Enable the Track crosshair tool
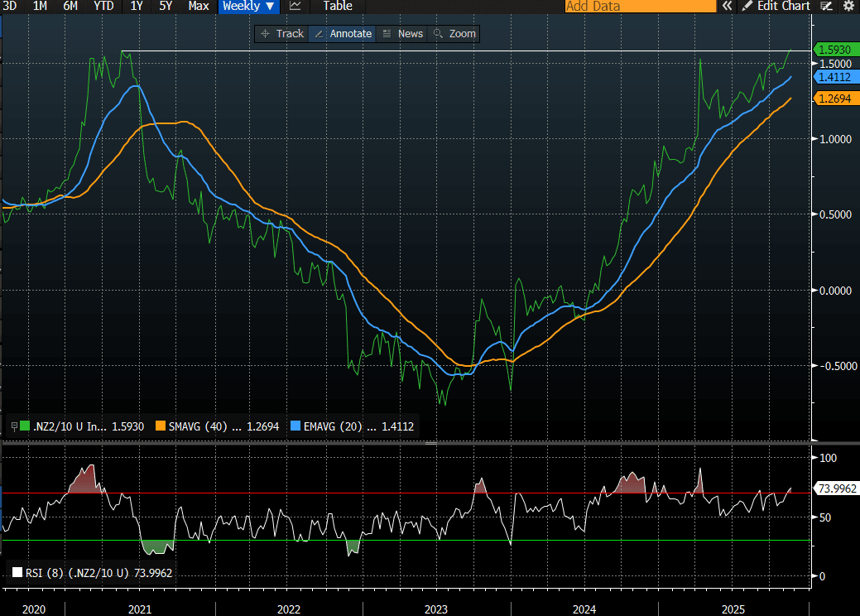 coord(281,34)
